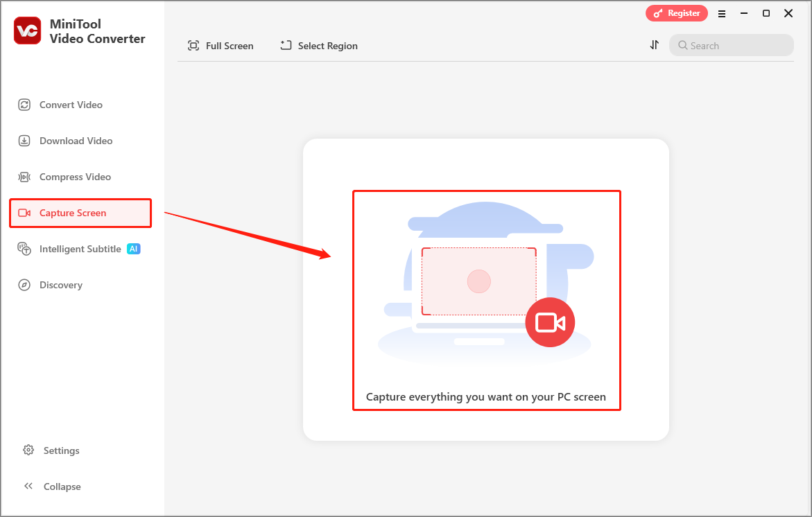Open the Capture Screen feature
Viewport: 812px width, 517px height.
tap(73, 213)
